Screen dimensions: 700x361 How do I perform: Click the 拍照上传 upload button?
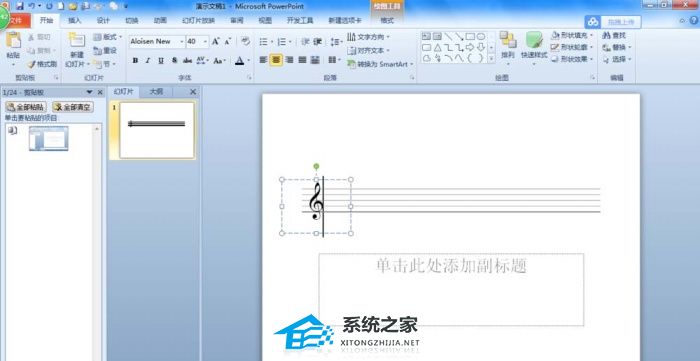pos(621,22)
